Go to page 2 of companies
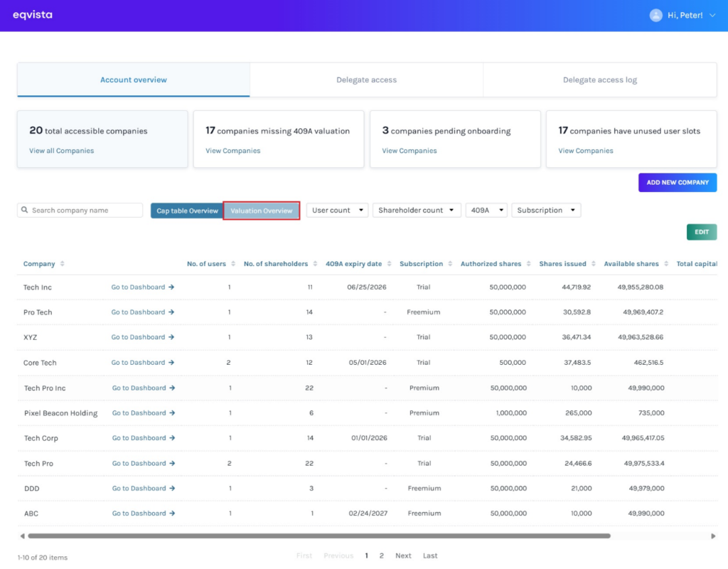Screen dimensions: 728x569 [x=381, y=555]
